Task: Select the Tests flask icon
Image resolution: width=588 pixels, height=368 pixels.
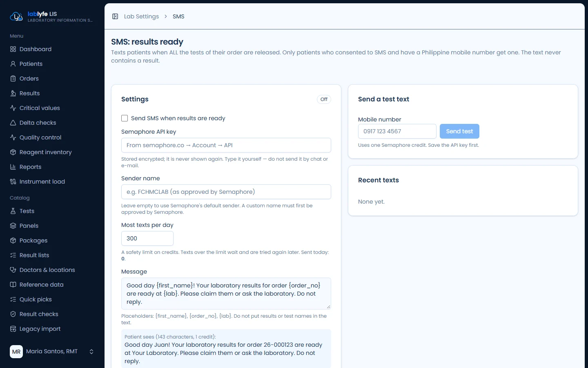Action: pyautogui.click(x=13, y=211)
